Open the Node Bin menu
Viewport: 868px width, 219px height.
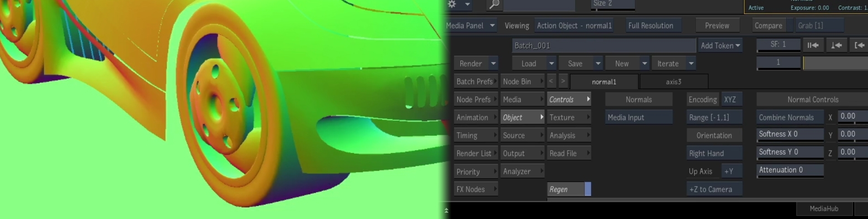click(522, 81)
